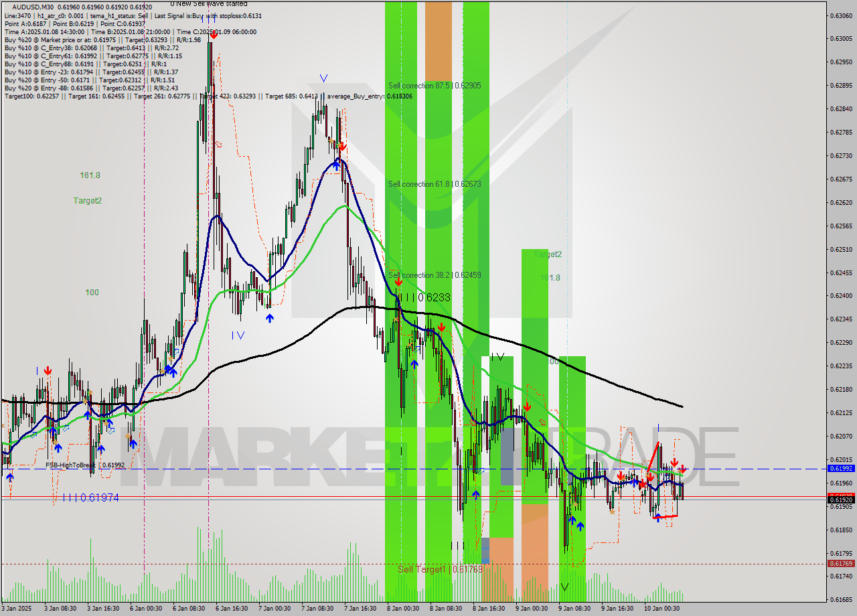The width and height of the screenshot is (857, 616).
Task: Click 'Sell correction 87.5 | 0.62905' label
Action: pyautogui.click(x=435, y=86)
